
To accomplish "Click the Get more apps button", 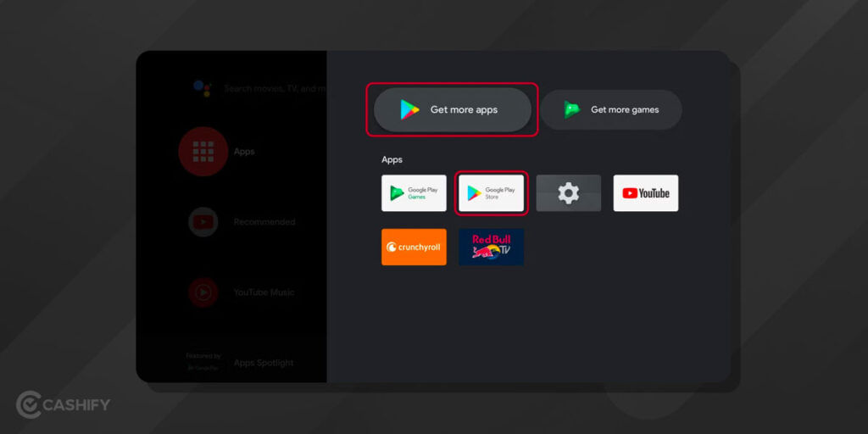I will [453, 109].
